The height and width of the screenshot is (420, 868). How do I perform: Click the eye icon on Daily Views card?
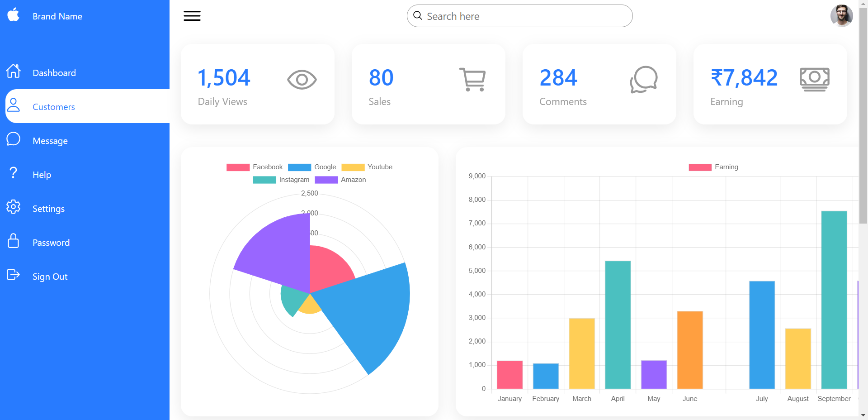302,80
